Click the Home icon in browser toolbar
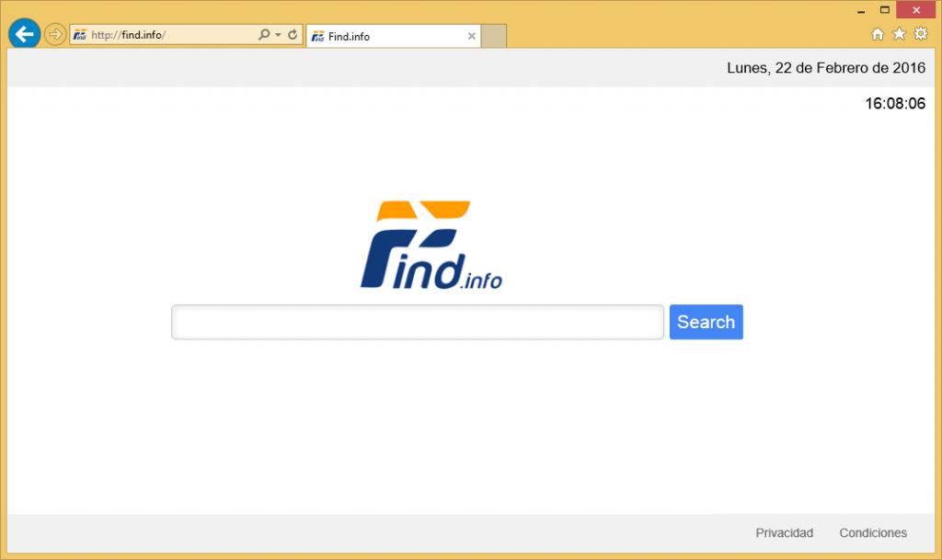Image resolution: width=942 pixels, height=560 pixels. (x=878, y=34)
